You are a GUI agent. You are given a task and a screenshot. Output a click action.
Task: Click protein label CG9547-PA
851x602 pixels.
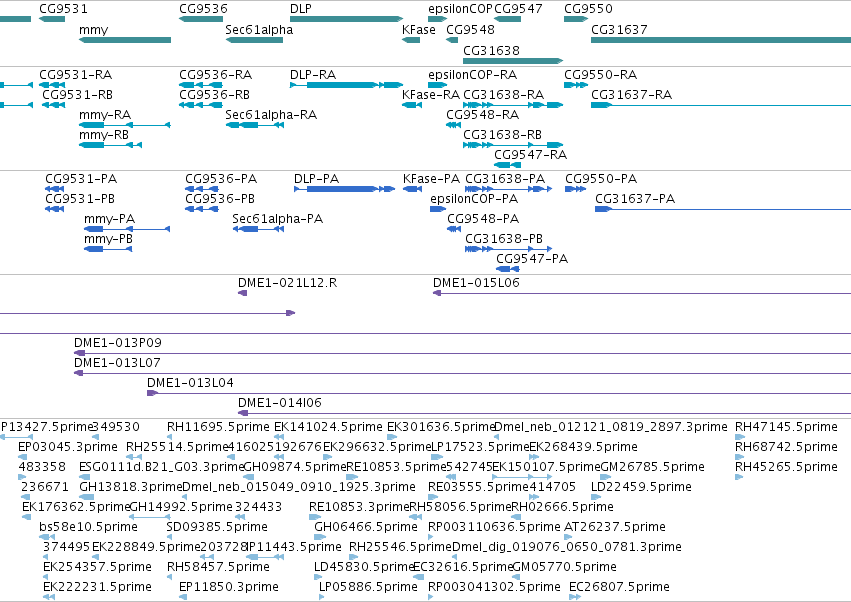532,259
